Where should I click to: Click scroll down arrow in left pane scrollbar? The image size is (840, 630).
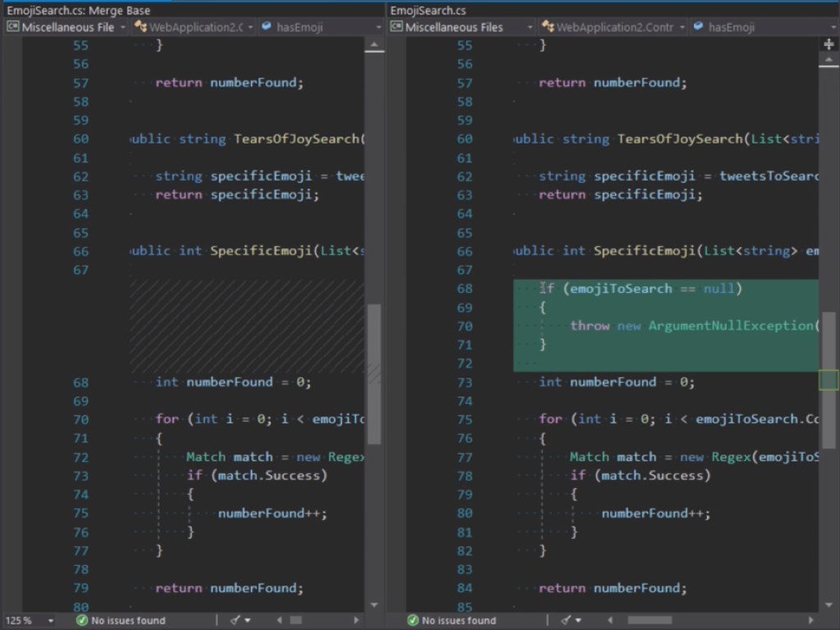pyautogui.click(x=374, y=605)
